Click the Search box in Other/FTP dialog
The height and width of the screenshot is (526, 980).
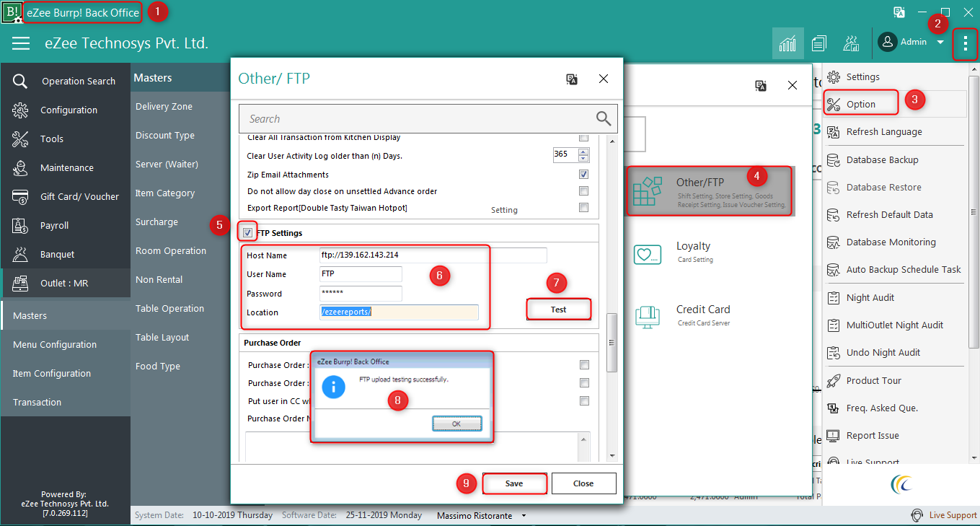[429, 118]
